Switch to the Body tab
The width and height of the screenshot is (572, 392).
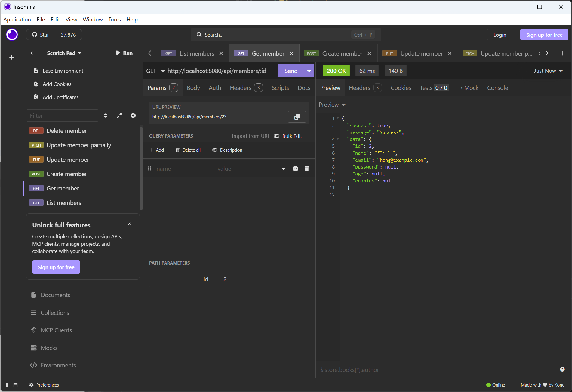193,88
